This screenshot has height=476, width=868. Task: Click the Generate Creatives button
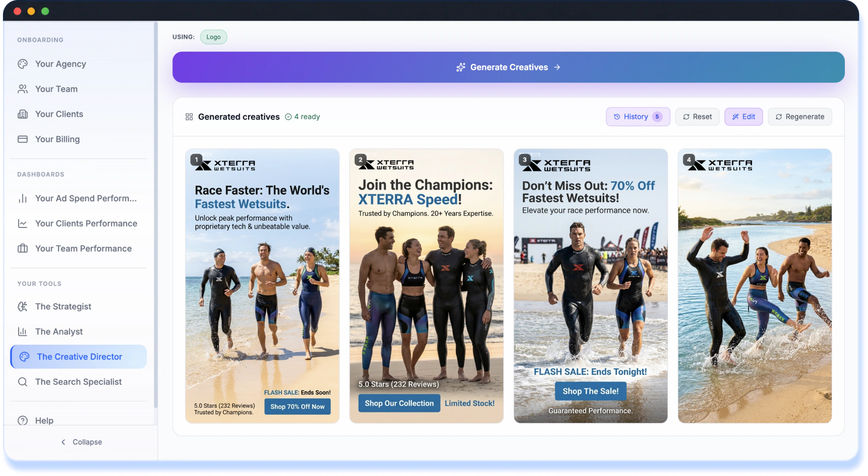(x=508, y=67)
